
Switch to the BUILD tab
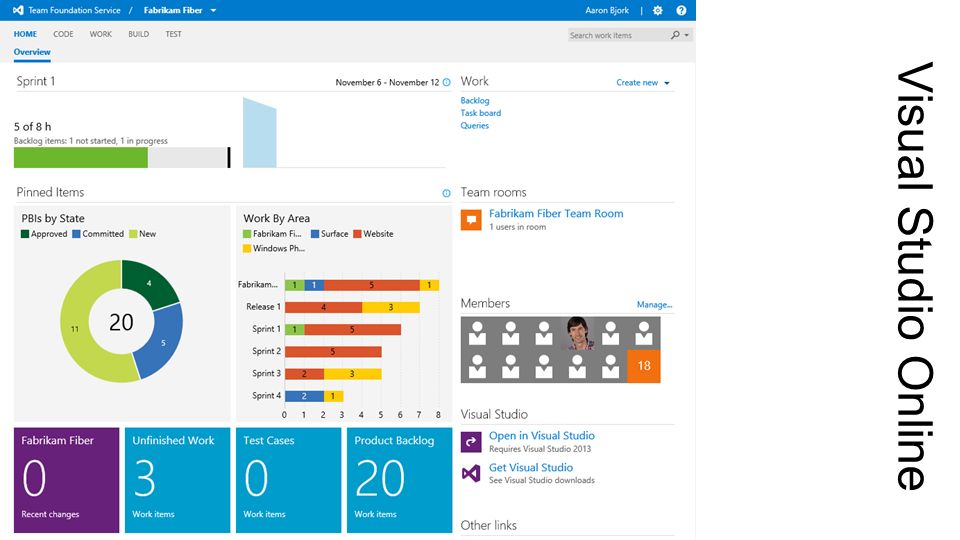(138, 34)
